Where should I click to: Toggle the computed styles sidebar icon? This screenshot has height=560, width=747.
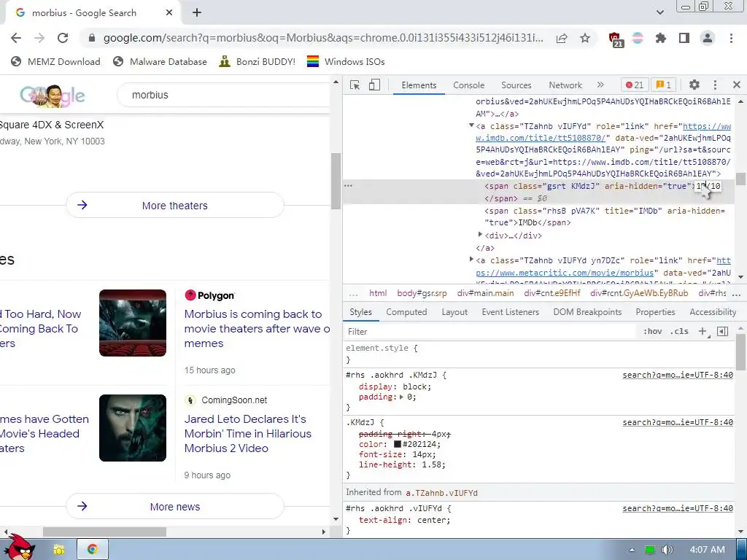(x=722, y=332)
